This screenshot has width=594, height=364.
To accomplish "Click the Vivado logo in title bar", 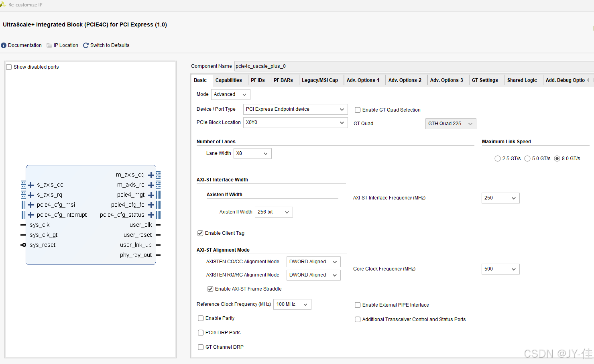I will pos(3,4).
